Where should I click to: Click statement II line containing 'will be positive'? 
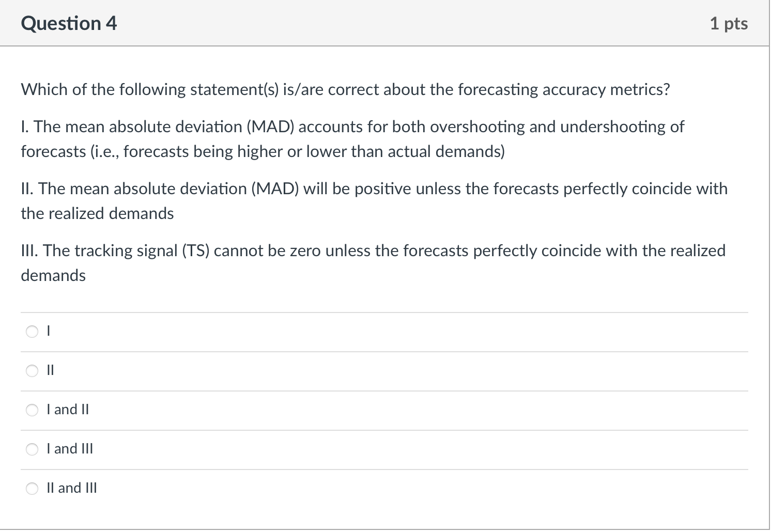[374, 189]
